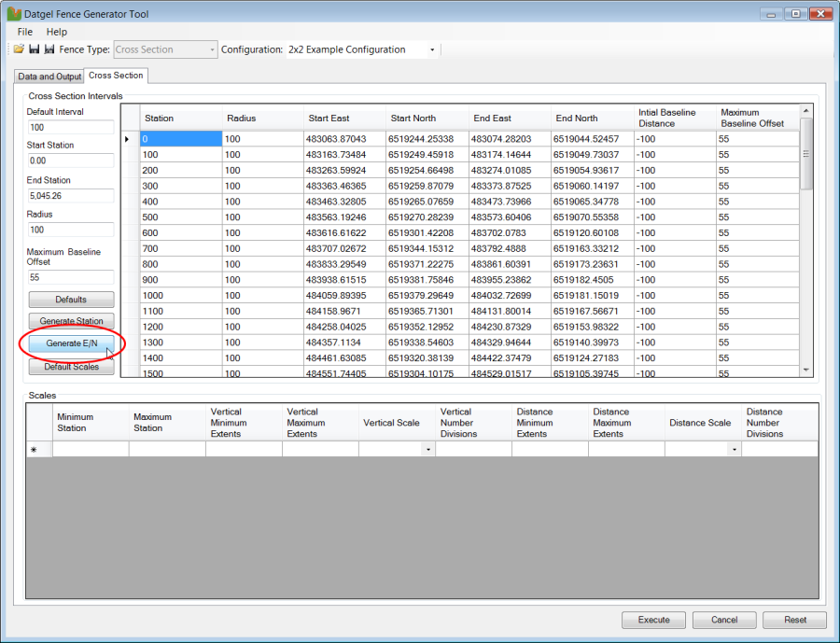
Task: Open the Vertical Scale cell dropdown
Action: tap(428, 450)
